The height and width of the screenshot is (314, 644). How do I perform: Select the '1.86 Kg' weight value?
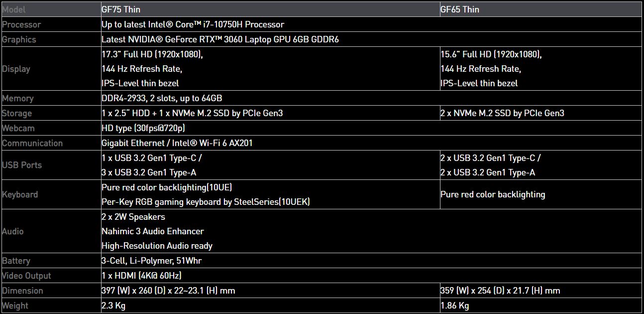click(x=455, y=306)
